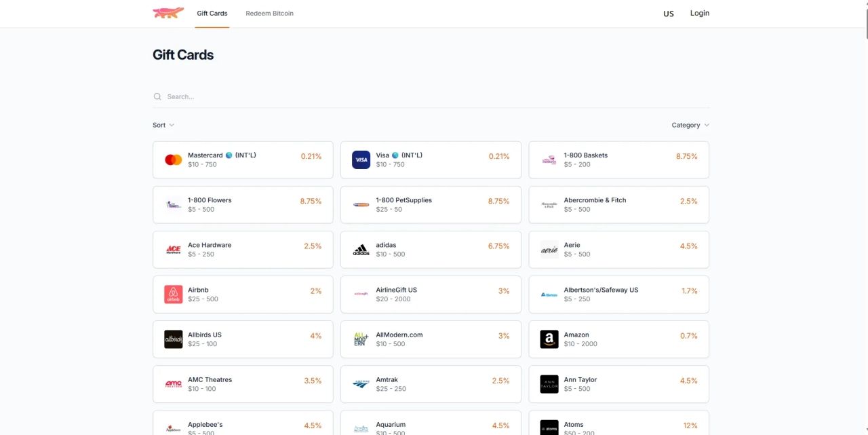This screenshot has width=868, height=435.
Task: Click the Airbnb logo icon
Action: click(x=173, y=294)
